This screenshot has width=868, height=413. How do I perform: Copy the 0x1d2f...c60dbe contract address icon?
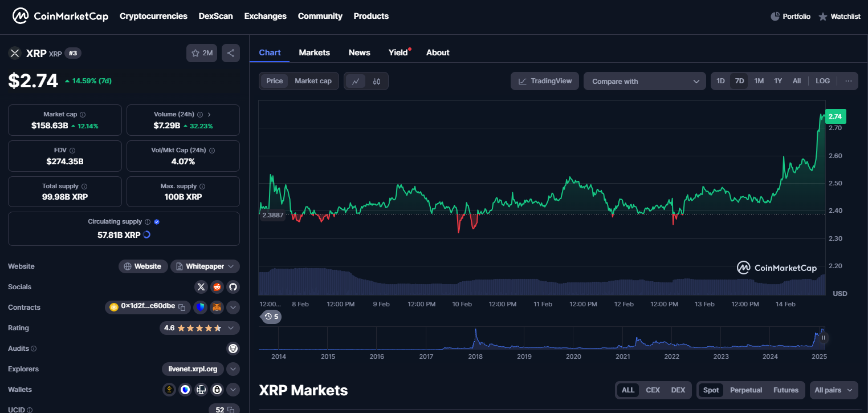coord(182,307)
